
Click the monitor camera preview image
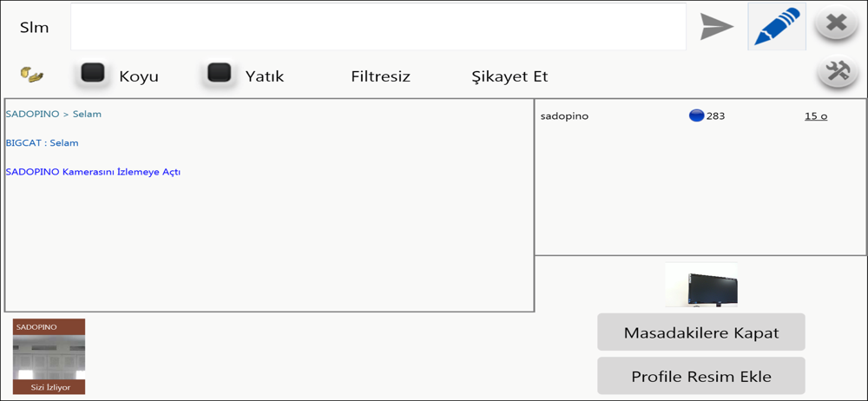click(701, 285)
